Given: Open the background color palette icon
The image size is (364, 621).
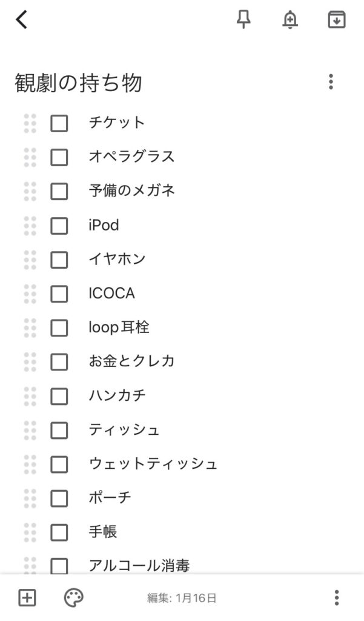Looking at the screenshot, I should pos(74,598).
